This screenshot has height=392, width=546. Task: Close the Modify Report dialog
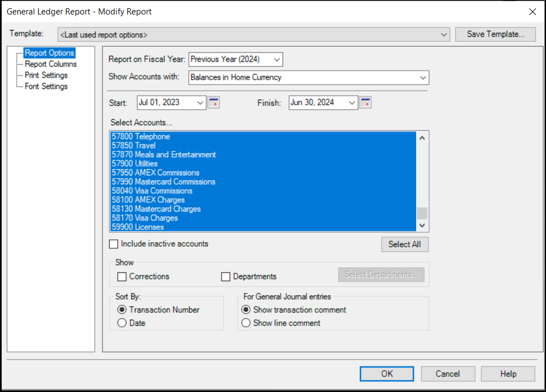tap(533, 12)
